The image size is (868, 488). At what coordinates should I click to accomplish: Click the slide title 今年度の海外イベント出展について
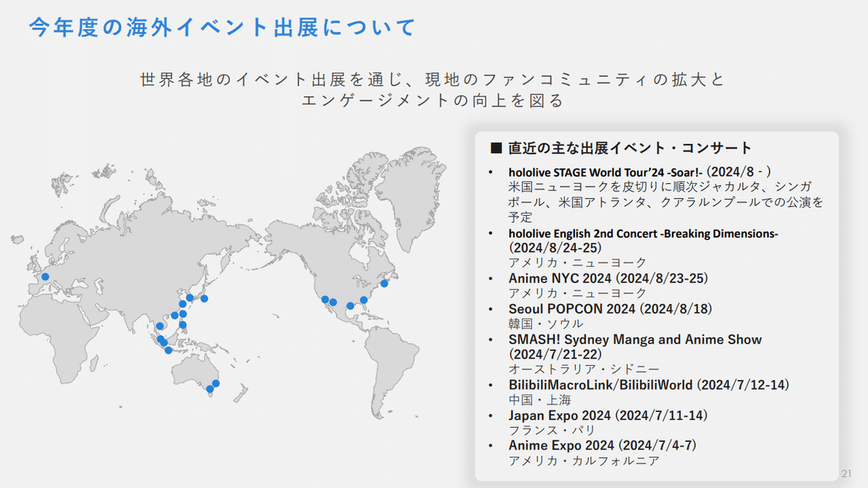[222, 27]
